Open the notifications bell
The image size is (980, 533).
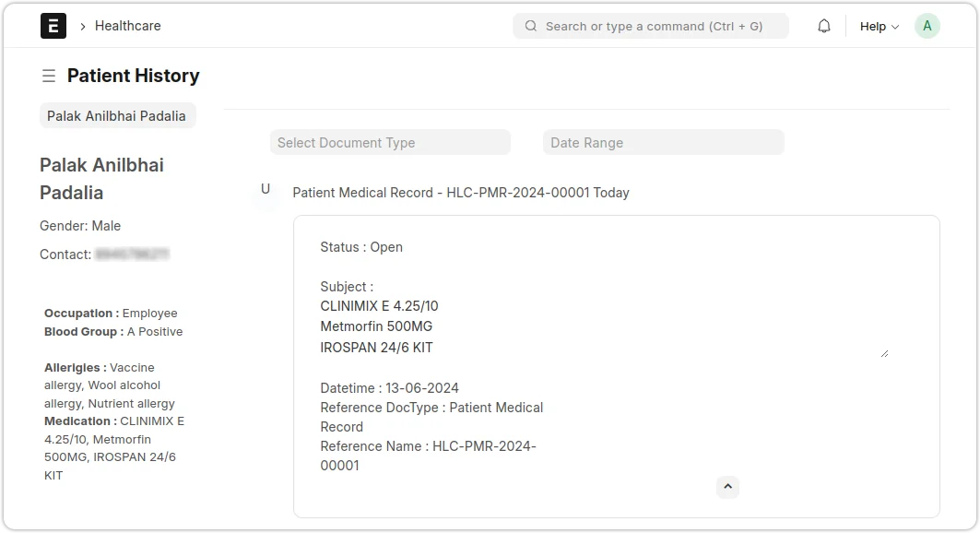(x=823, y=26)
